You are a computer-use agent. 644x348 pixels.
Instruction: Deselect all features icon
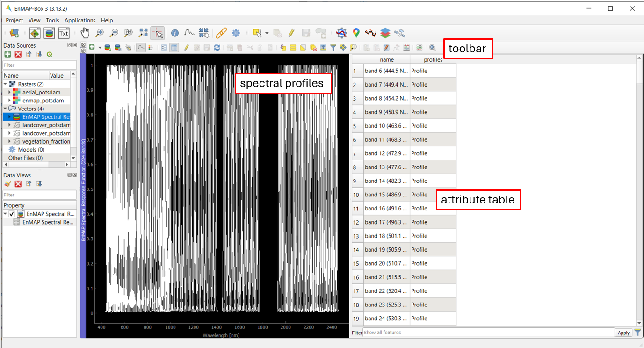point(313,47)
